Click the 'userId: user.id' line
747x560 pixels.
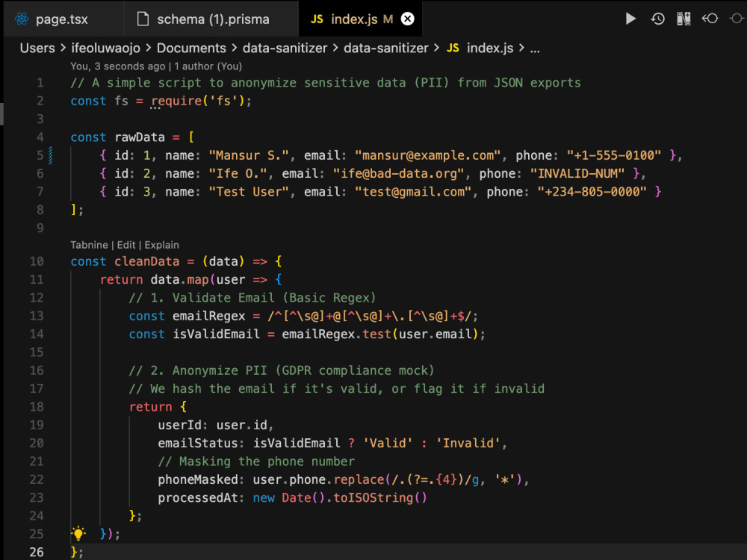tap(216, 426)
